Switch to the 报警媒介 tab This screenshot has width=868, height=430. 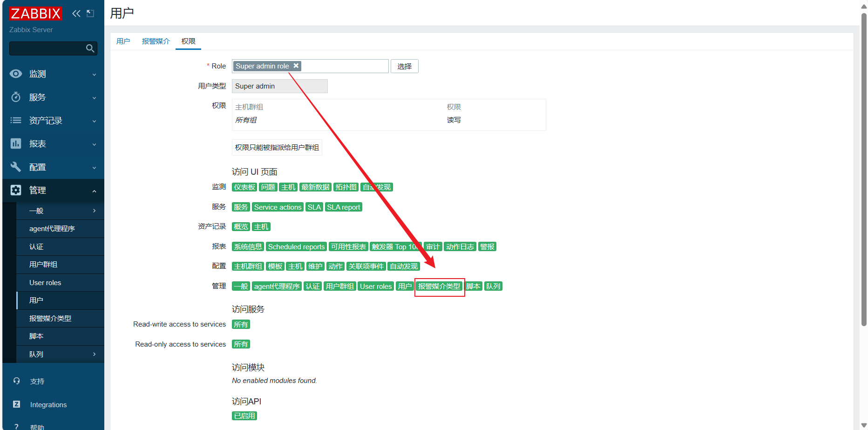(156, 41)
